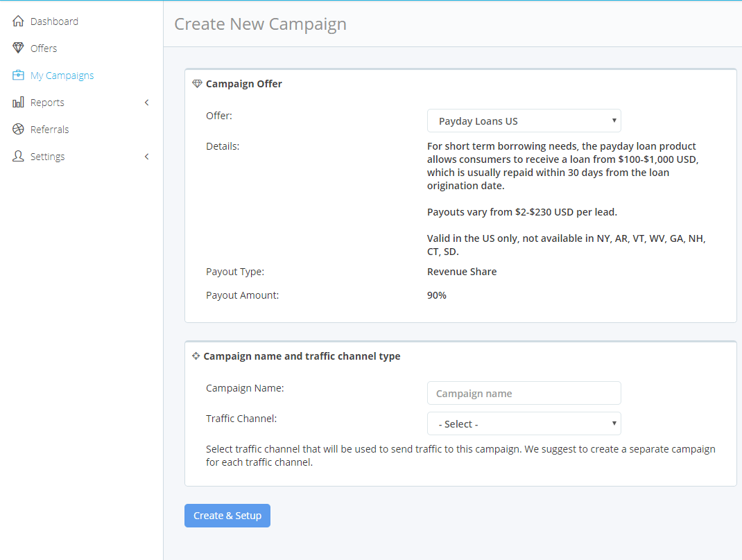The height and width of the screenshot is (560, 742).
Task: Click the diamond icon in Campaign Offer header
Action: [x=196, y=83]
